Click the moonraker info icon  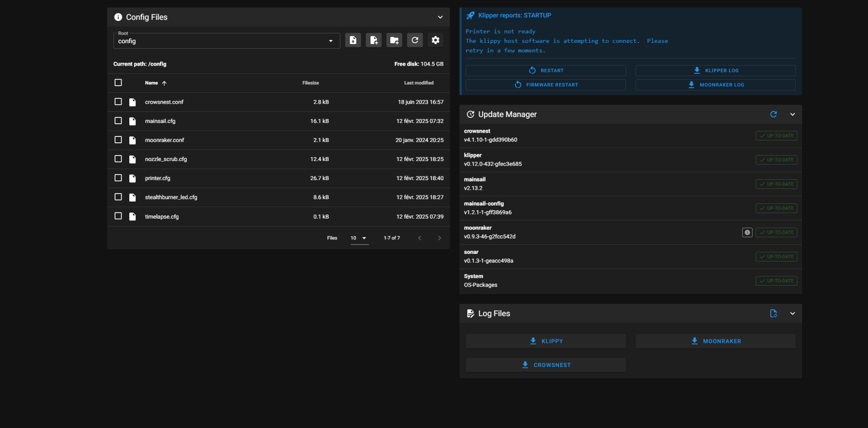tap(747, 233)
